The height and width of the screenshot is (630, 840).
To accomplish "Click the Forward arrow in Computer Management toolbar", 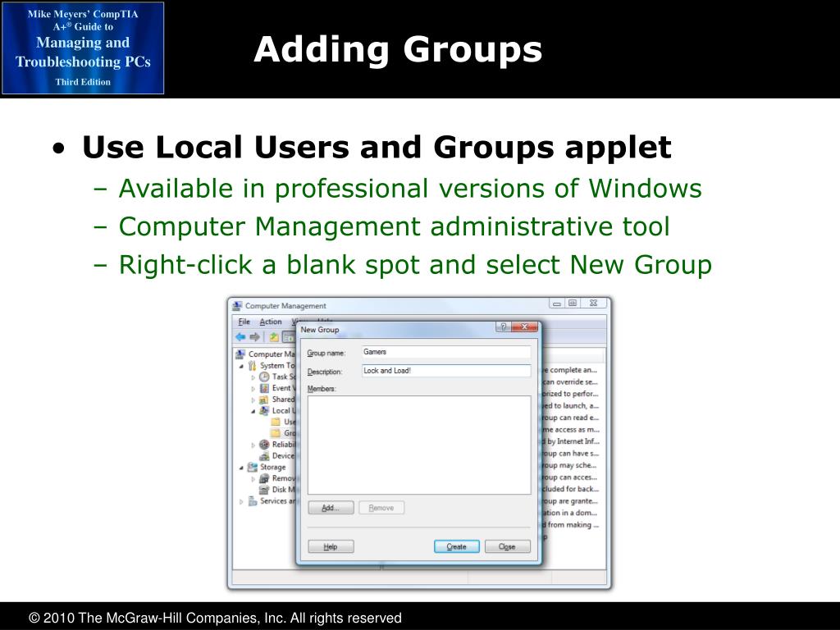I will 254,337.
